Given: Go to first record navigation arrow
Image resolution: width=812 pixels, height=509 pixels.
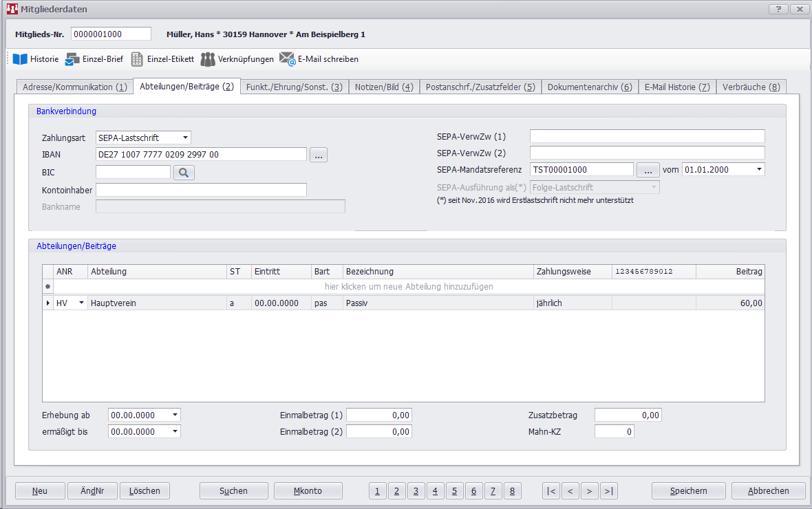Looking at the screenshot, I should 551,490.
